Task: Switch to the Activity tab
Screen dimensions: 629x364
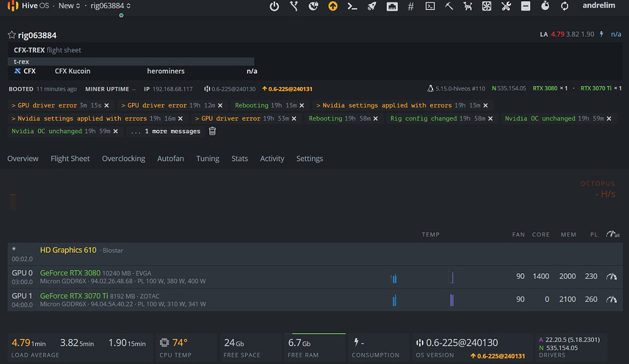Action: [x=272, y=158]
